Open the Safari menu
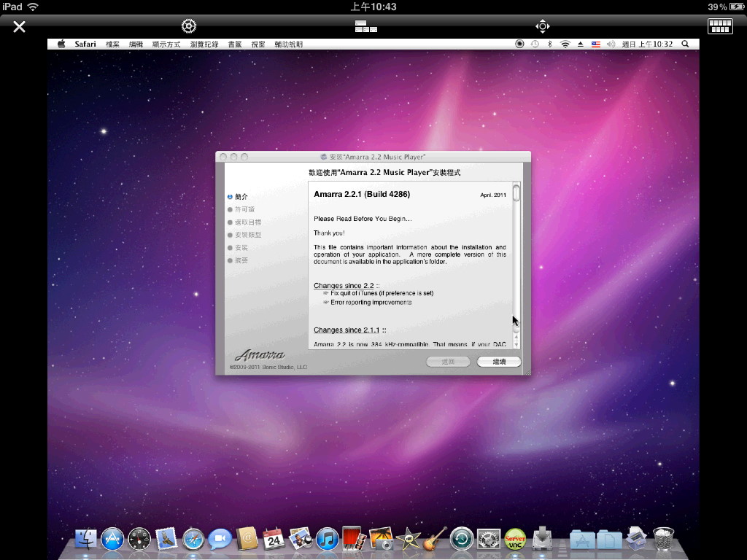747x560 pixels. [85, 44]
